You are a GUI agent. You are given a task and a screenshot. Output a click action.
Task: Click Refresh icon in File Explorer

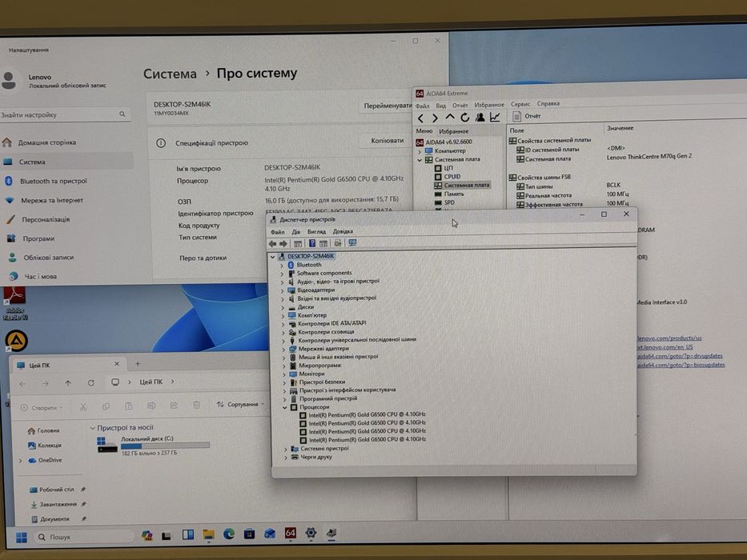[x=91, y=383]
